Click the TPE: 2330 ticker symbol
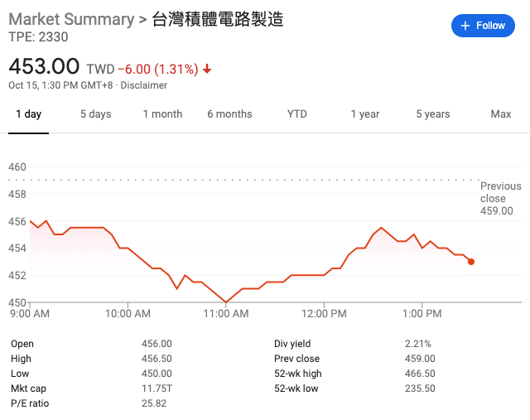530x420 pixels. point(38,37)
